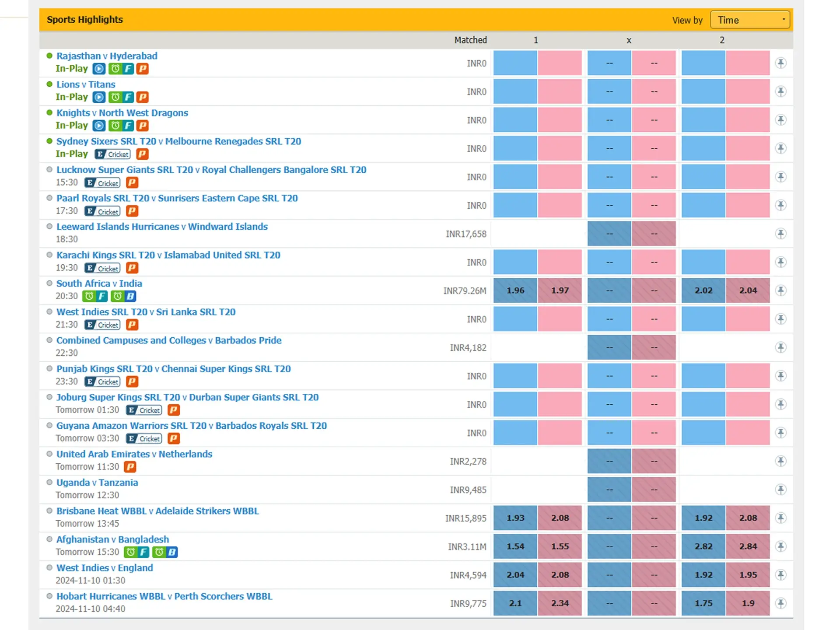This screenshot has width=840, height=630.
Task: Click E Cricket badge for Punjab Kings match
Action: (102, 381)
